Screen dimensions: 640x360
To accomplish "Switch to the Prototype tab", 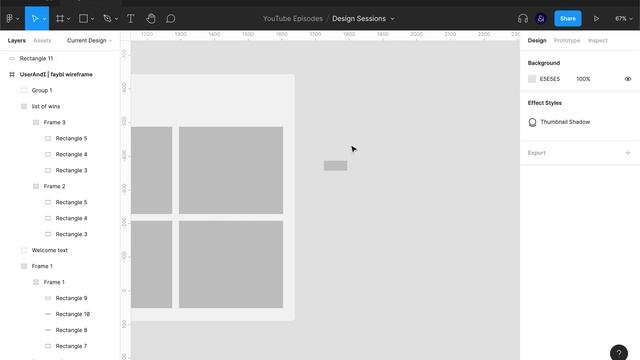I will coord(567,40).
